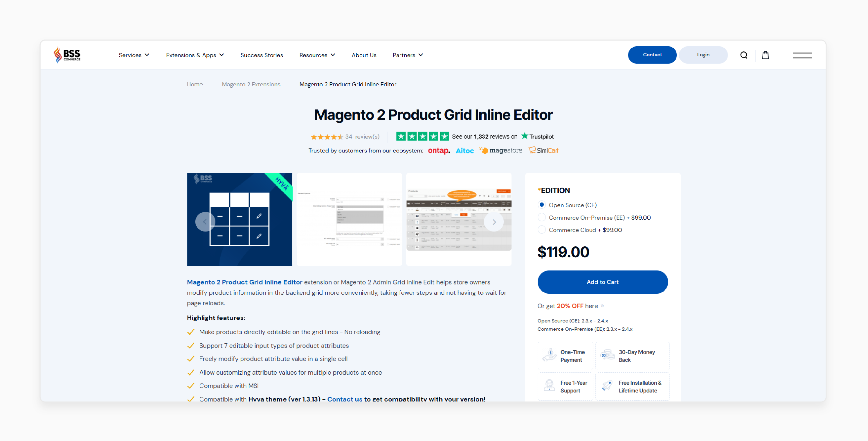The height and width of the screenshot is (441, 868).
Task: Click the magestore ecosystem logo
Action: (501, 150)
